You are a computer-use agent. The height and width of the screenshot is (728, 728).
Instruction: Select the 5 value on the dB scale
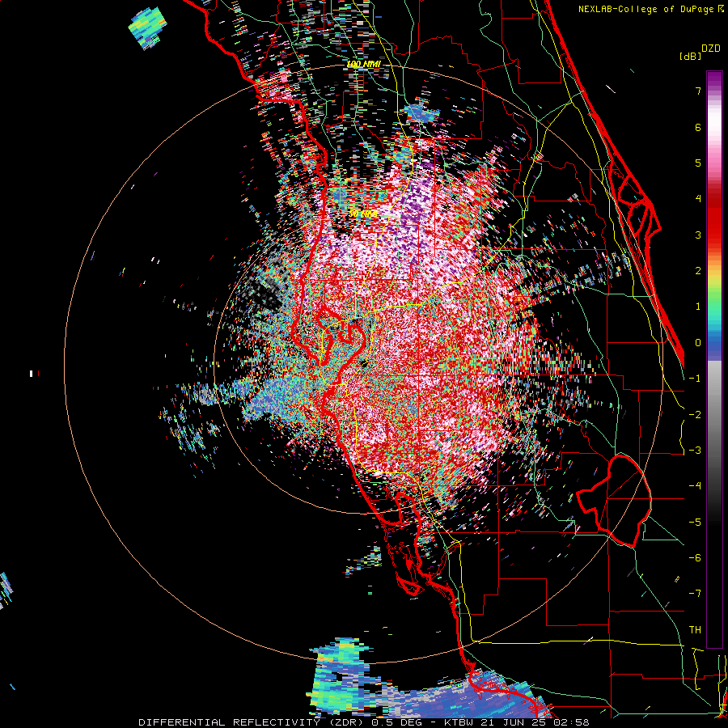[x=698, y=163]
